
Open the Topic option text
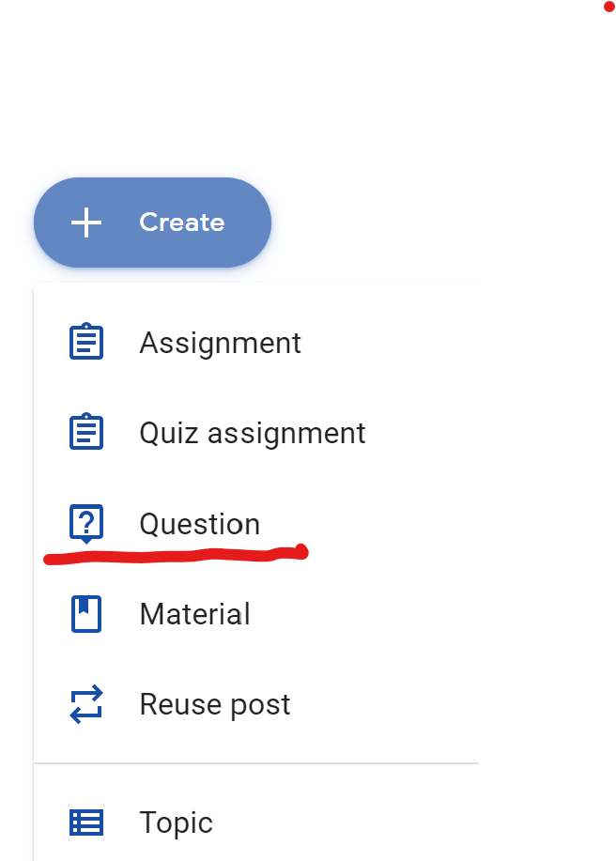click(x=176, y=823)
